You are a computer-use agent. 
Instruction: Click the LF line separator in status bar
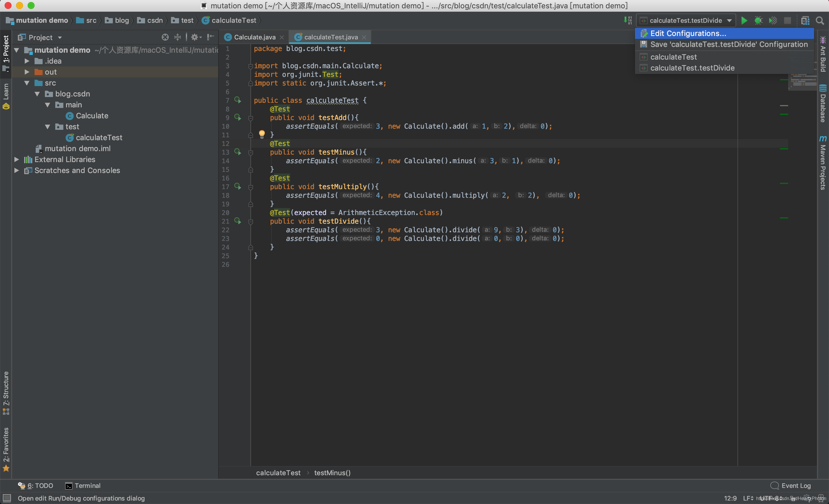(x=748, y=498)
